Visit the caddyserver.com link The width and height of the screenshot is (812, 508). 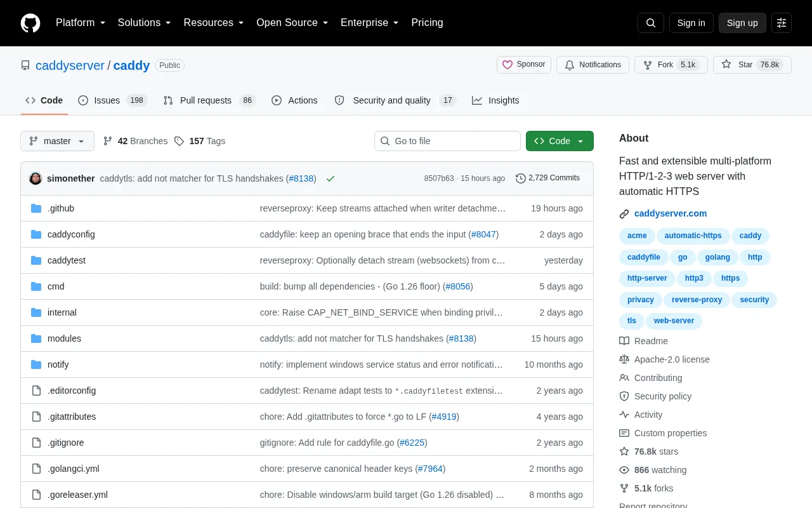pos(671,213)
